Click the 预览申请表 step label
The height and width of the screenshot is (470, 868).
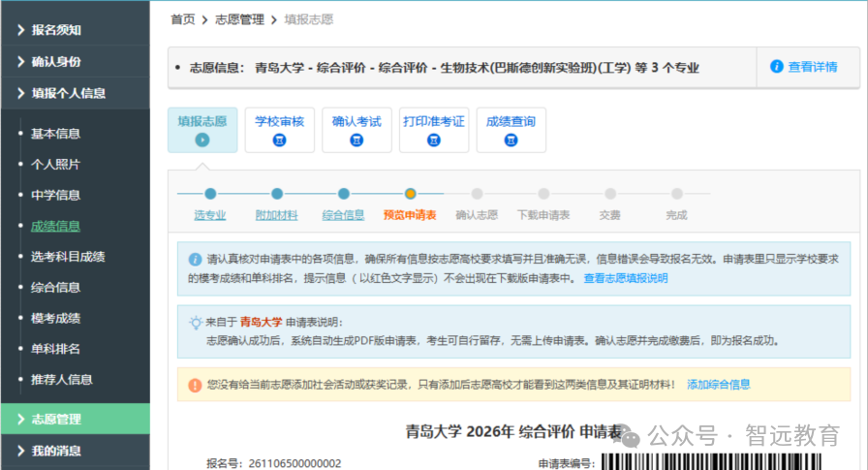[x=410, y=215]
